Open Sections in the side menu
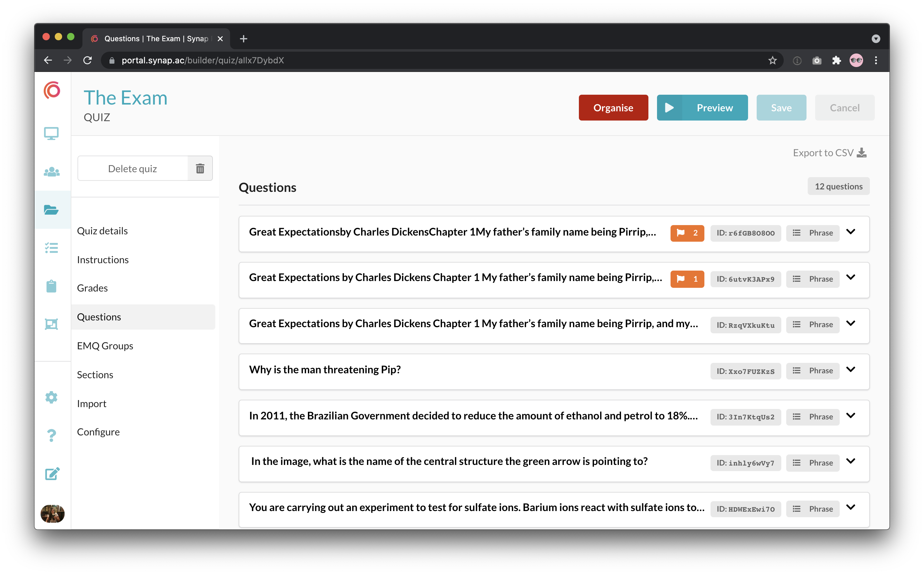The image size is (924, 575). coord(95,375)
